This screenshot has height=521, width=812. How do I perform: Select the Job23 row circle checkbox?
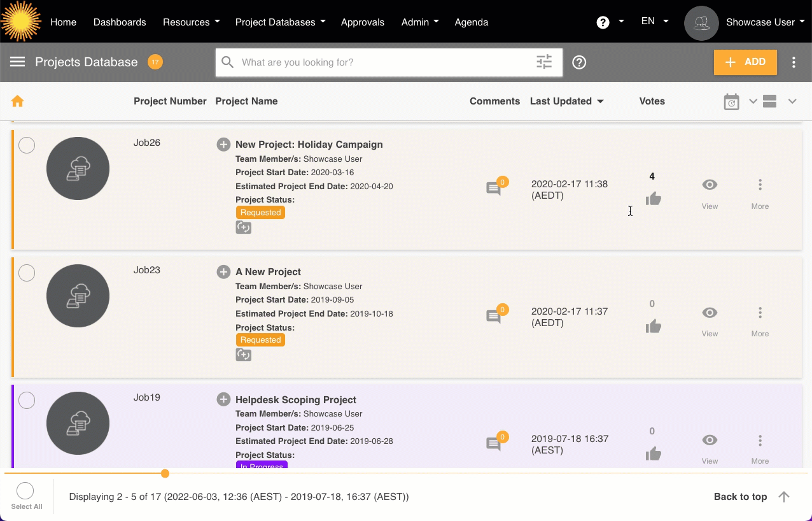point(27,273)
